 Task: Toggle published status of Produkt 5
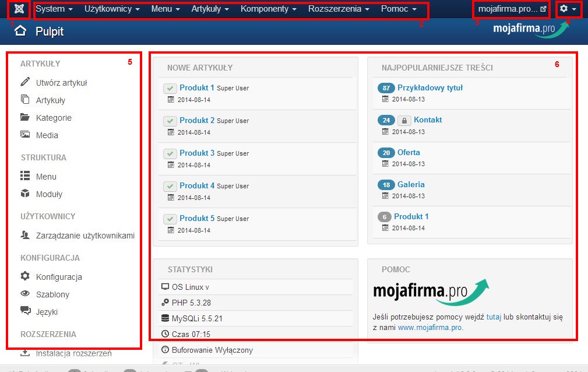click(x=170, y=219)
